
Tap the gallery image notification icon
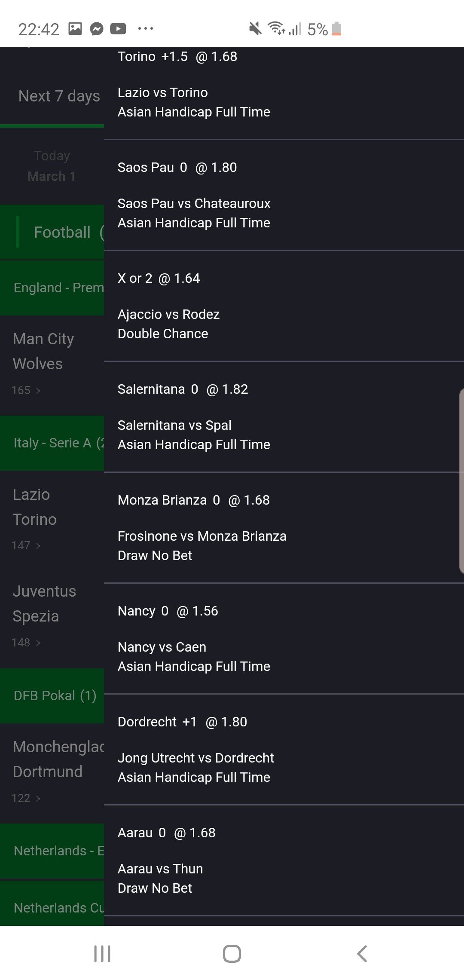75,29
